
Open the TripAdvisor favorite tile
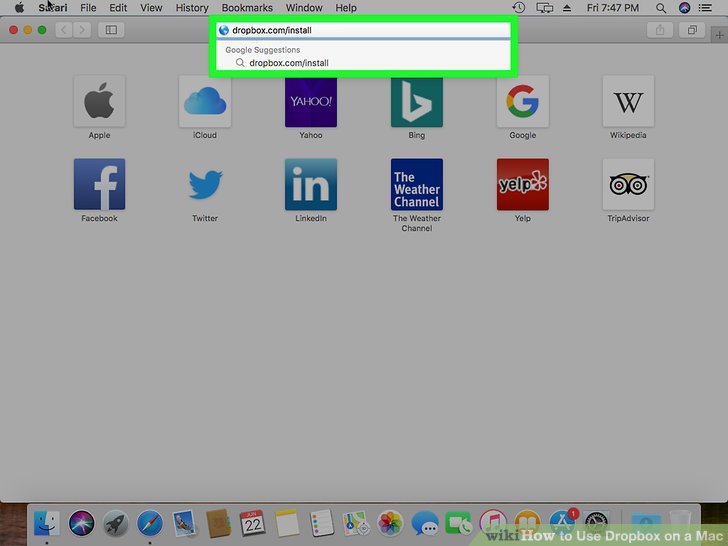[x=628, y=184]
